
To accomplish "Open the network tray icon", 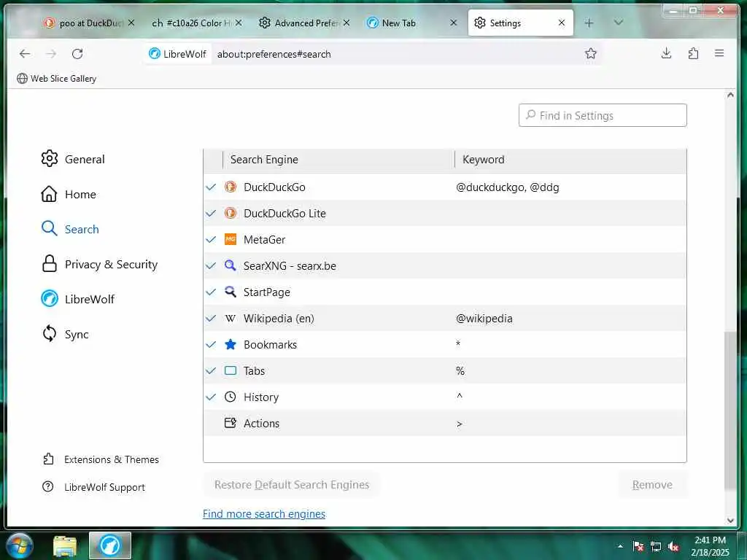I will [x=656, y=547].
